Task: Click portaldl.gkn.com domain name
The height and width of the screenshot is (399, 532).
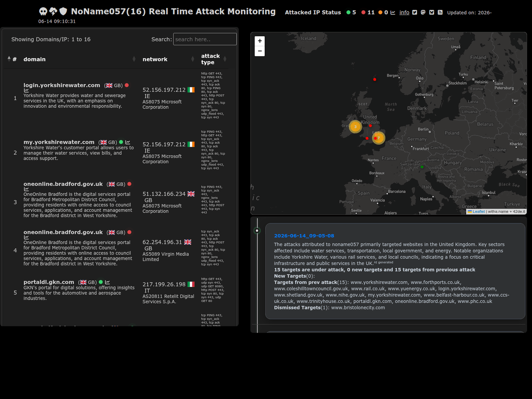Action: pyautogui.click(x=49, y=282)
